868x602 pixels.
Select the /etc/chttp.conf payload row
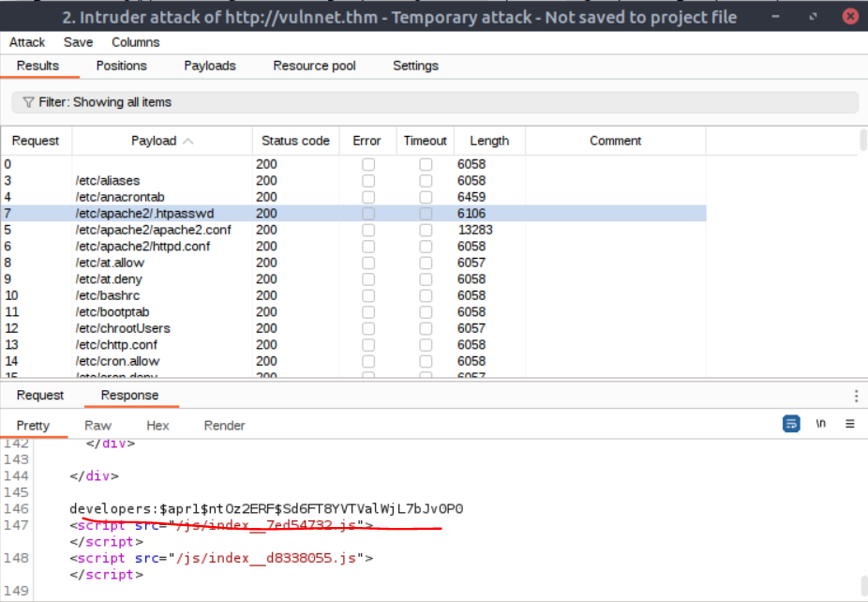click(x=353, y=345)
